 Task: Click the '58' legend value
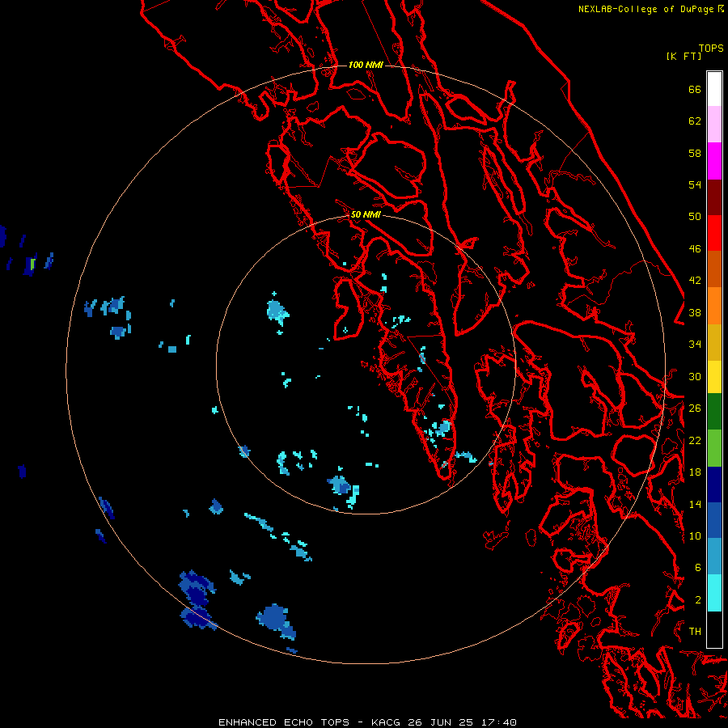(695, 153)
